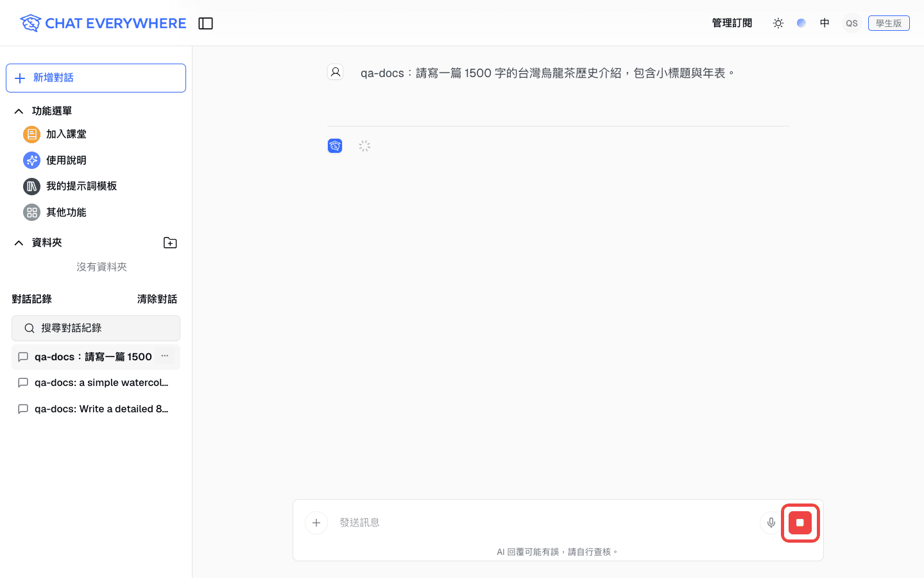Open chat qa-docs: Write a detailed 8...
Viewport: 924px width, 578px height.
(96, 409)
